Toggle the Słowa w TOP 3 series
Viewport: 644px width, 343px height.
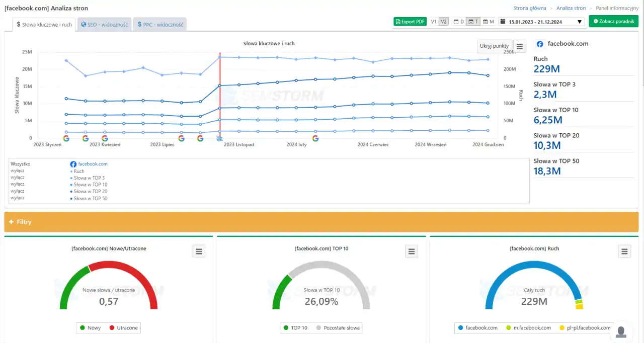[89, 178]
